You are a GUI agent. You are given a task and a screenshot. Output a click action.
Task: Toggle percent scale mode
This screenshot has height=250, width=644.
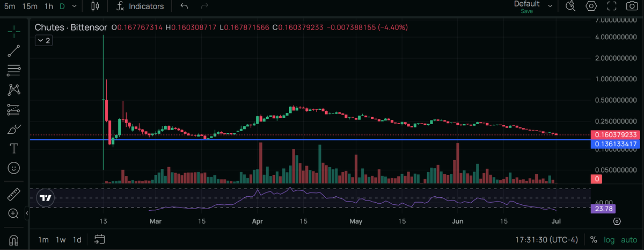[x=594, y=239]
